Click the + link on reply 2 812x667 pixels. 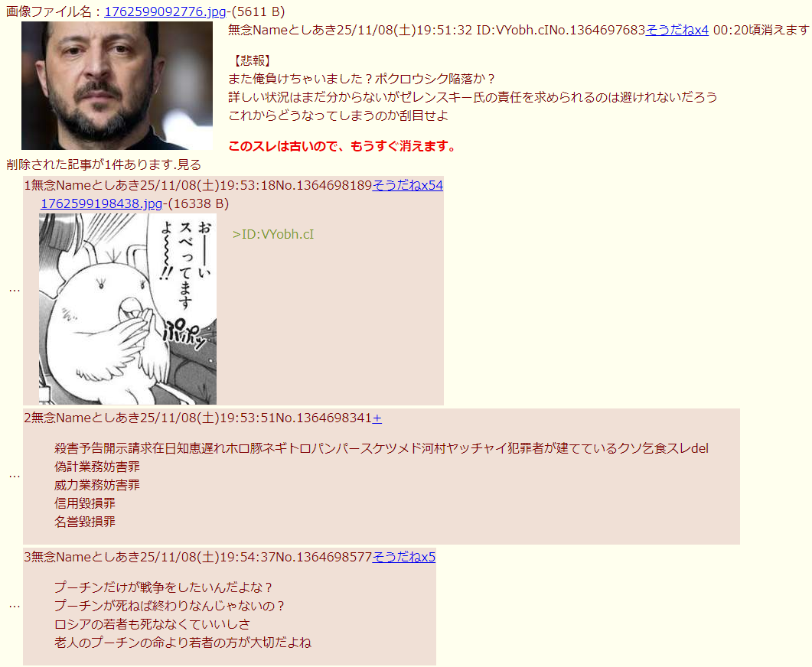377,418
